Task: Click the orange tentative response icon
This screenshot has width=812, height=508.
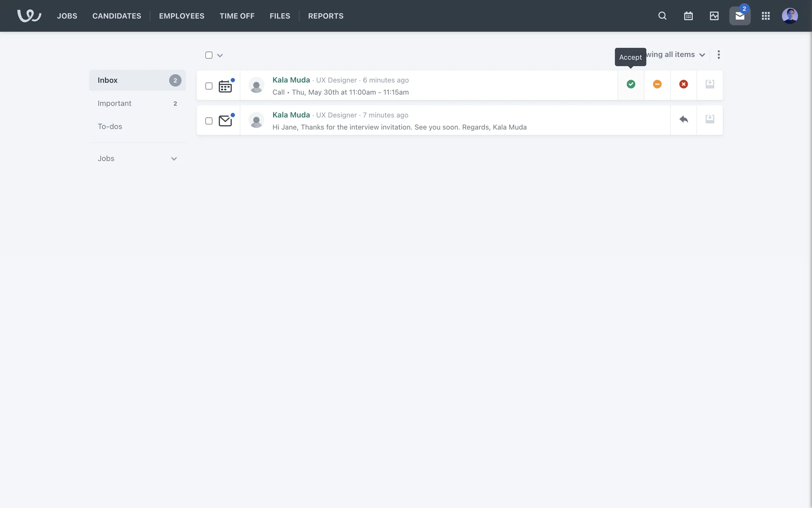Action: click(657, 84)
